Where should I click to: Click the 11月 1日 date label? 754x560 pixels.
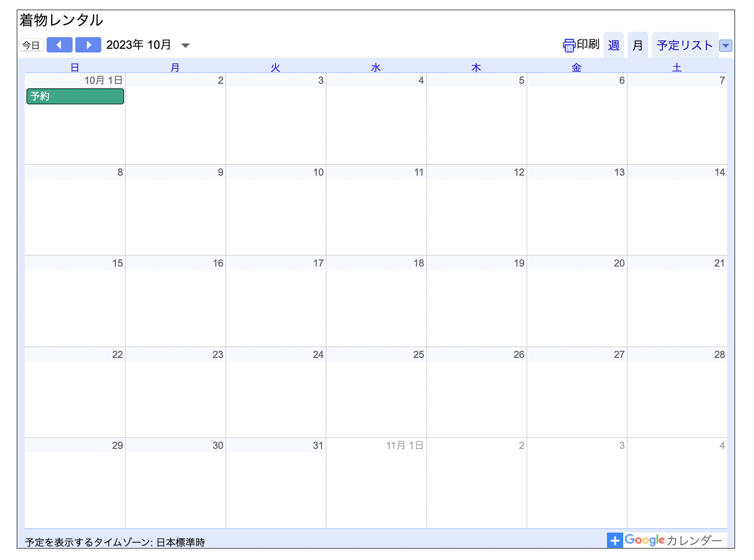(x=404, y=445)
